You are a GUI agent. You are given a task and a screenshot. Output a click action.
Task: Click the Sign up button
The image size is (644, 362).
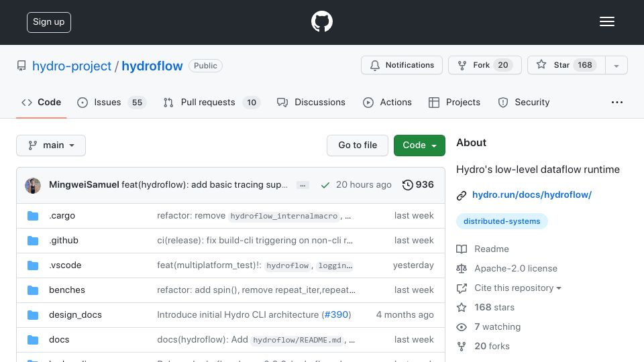point(49,22)
